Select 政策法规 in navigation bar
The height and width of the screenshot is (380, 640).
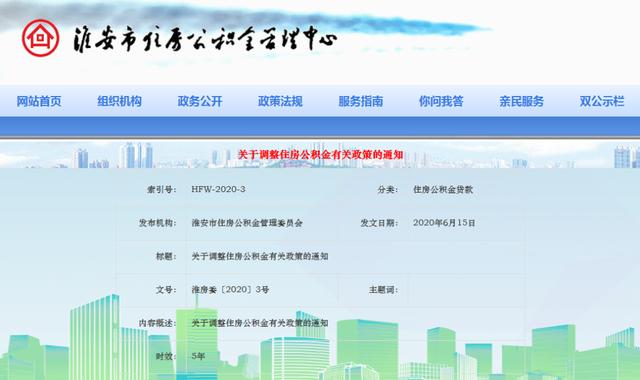click(280, 101)
